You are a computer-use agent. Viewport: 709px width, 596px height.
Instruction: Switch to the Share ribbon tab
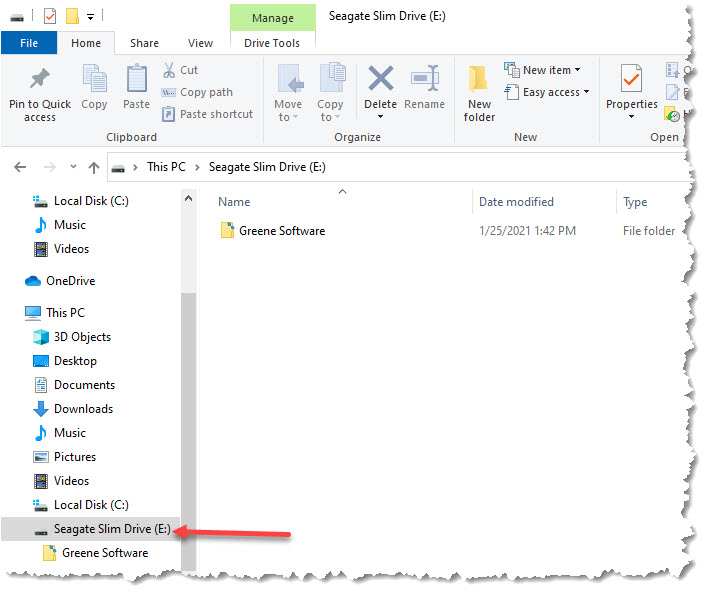click(144, 43)
